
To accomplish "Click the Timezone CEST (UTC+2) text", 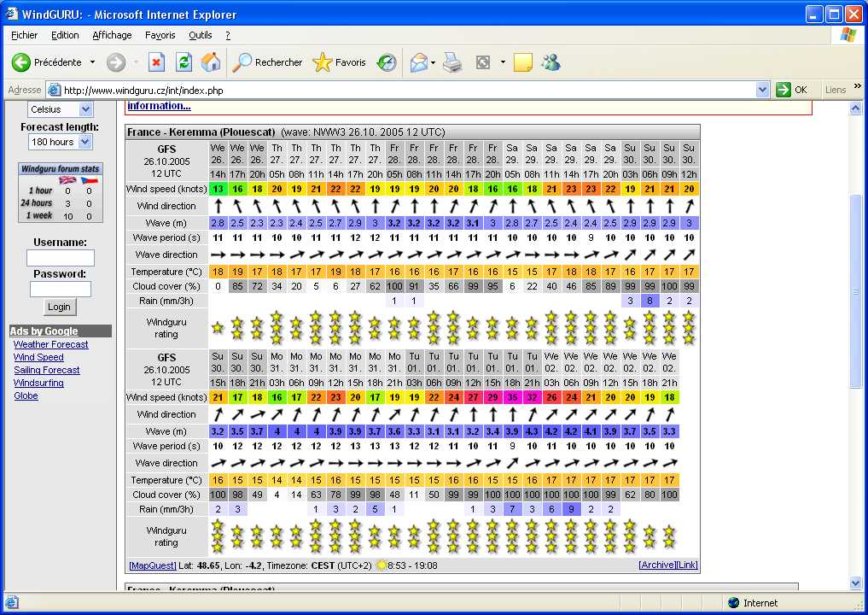I will (x=319, y=565).
